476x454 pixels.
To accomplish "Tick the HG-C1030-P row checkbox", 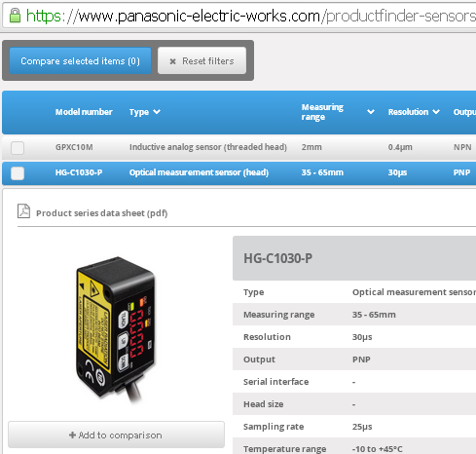I will [x=18, y=173].
